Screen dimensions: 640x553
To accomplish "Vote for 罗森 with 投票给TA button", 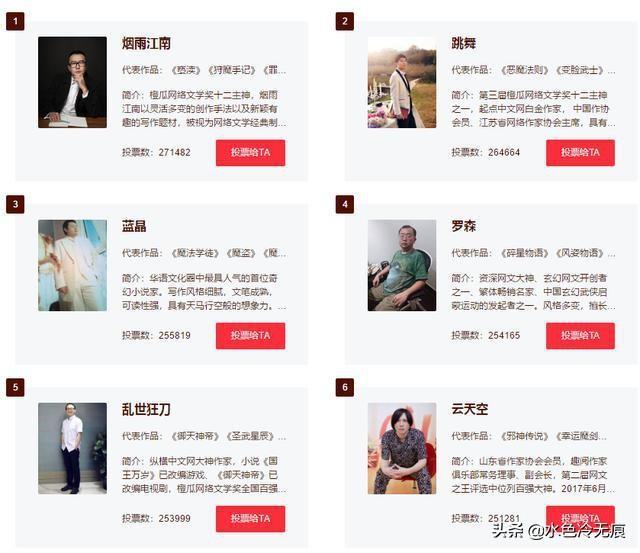I will [580, 335].
